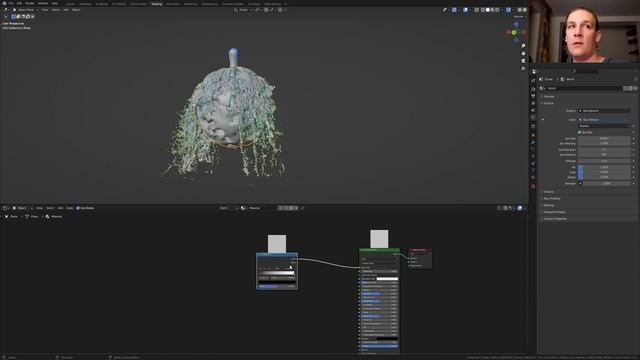Expand the Volume panel
The height and width of the screenshot is (360, 640).
coord(549,192)
